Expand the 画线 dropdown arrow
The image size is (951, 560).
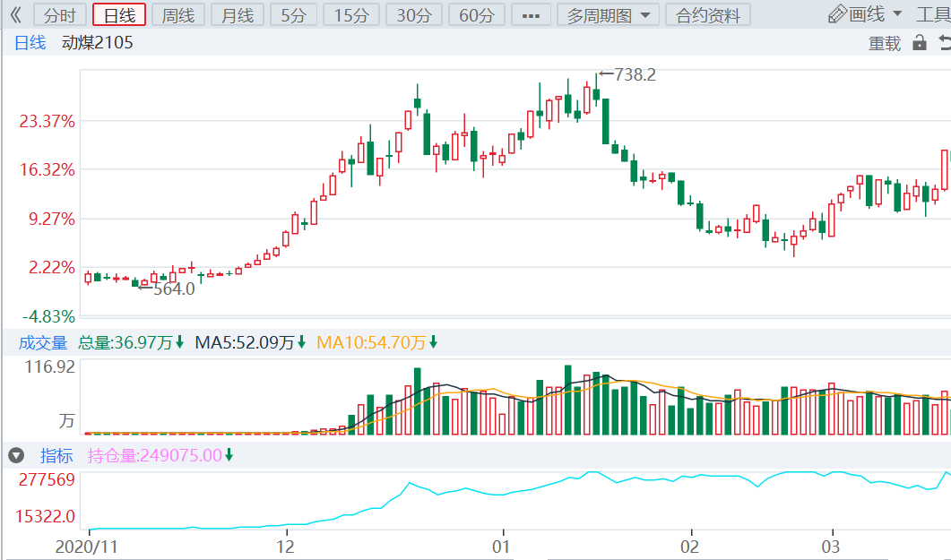coord(897,14)
